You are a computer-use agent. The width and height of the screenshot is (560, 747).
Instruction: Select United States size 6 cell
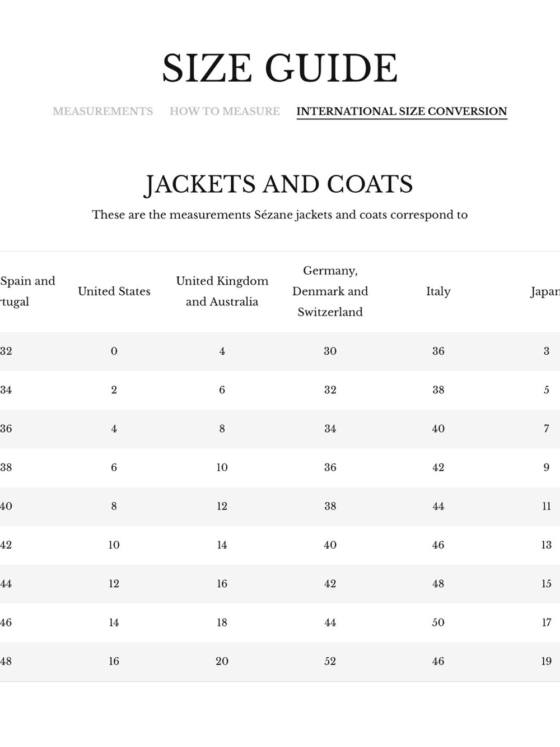click(114, 467)
